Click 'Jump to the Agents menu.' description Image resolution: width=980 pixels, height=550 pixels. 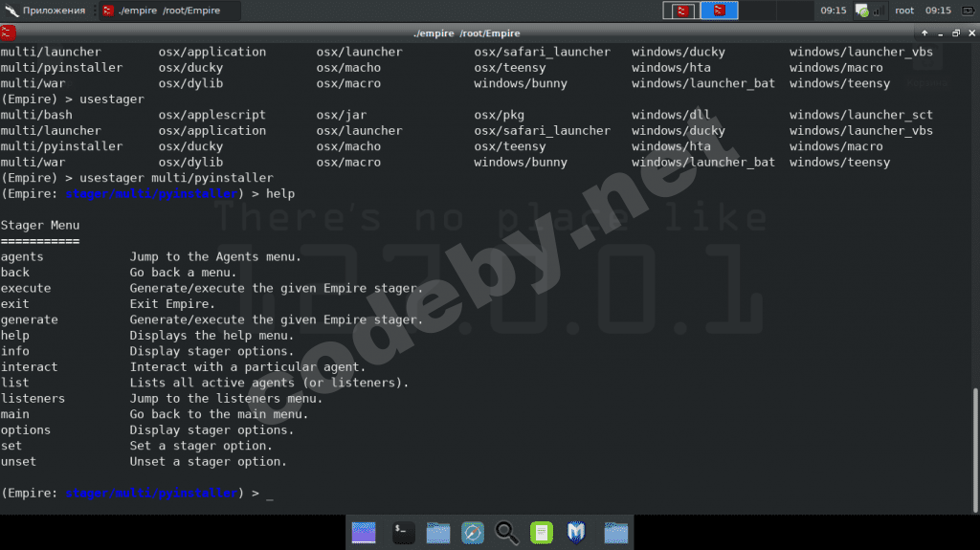coord(215,257)
